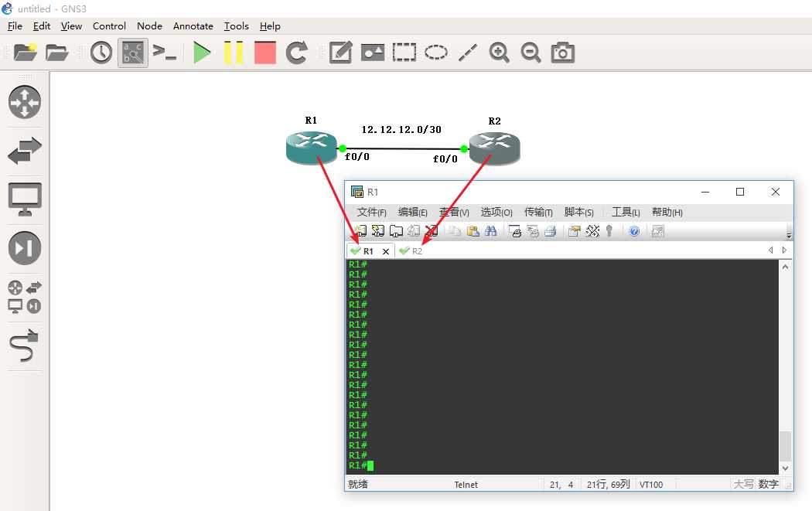Maximize the R1 terminal window
Image resolution: width=812 pixels, height=511 pixels.
pos(740,192)
